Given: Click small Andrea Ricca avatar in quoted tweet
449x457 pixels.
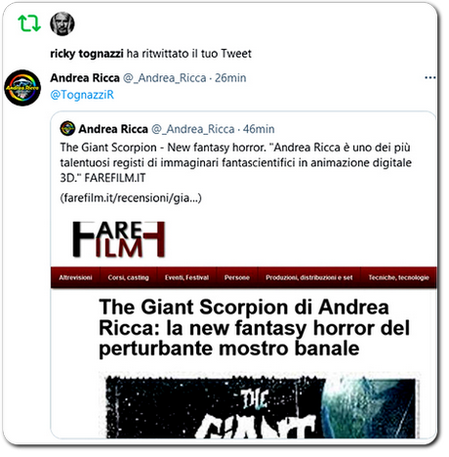Looking at the screenshot, I should click(67, 128).
